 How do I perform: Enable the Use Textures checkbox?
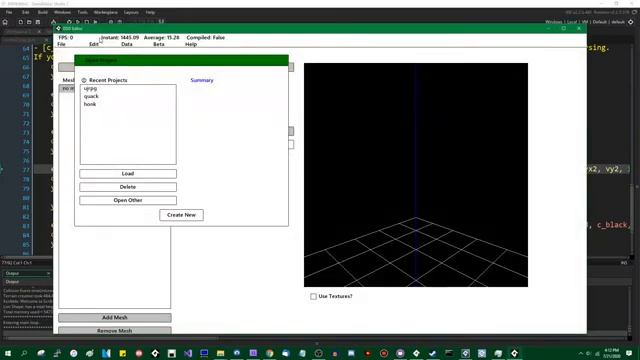(313, 296)
